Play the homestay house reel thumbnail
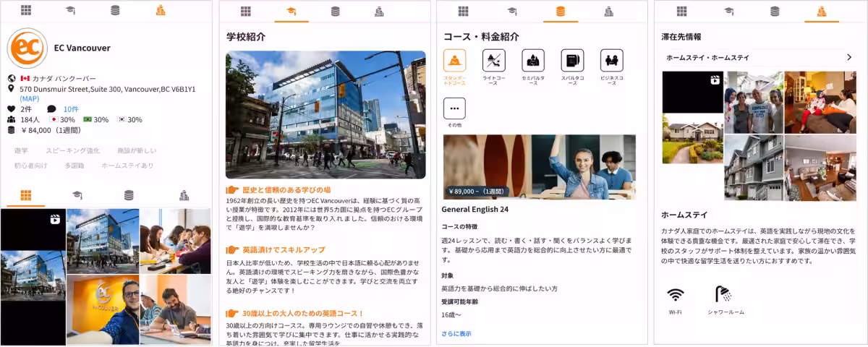The width and height of the screenshot is (868, 347). [692, 118]
